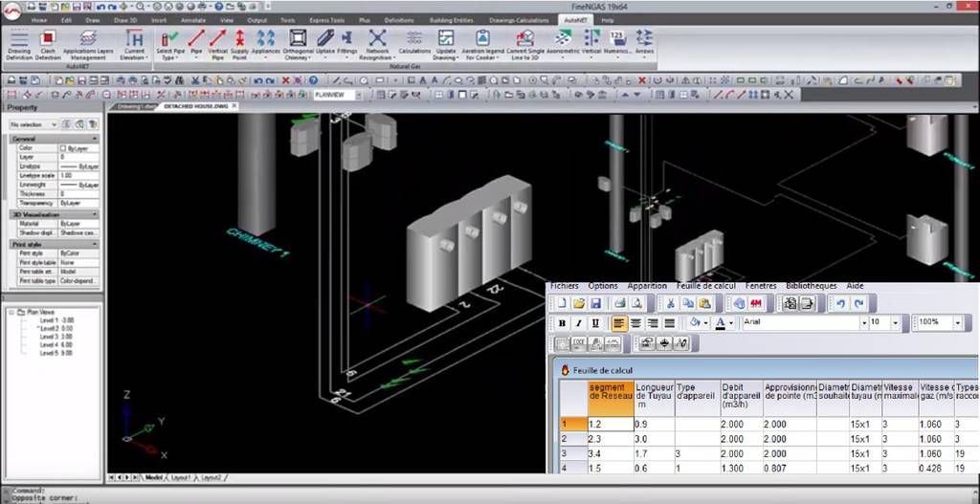The width and height of the screenshot is (980, 504).
Task: Cut with scissors in calculation toolbar
Action: click(671, 303)
